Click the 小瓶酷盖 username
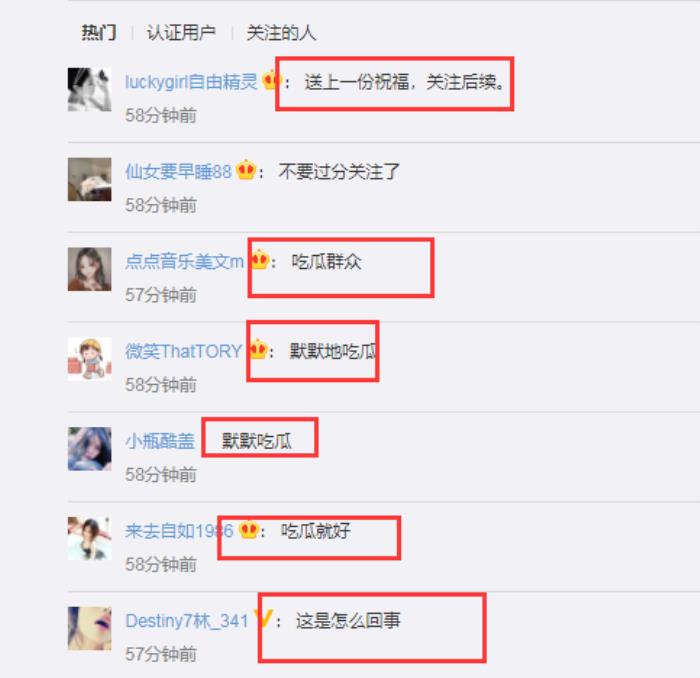Image resolution: width=700 pixels, height=678 pixels. (160, 441)
